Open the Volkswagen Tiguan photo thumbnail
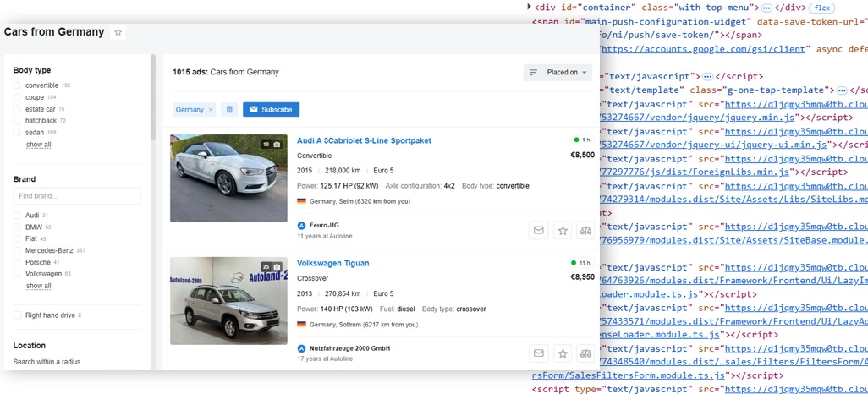This screenshot has width=868, height=394. pyautogui.click(x=228, y=301)
